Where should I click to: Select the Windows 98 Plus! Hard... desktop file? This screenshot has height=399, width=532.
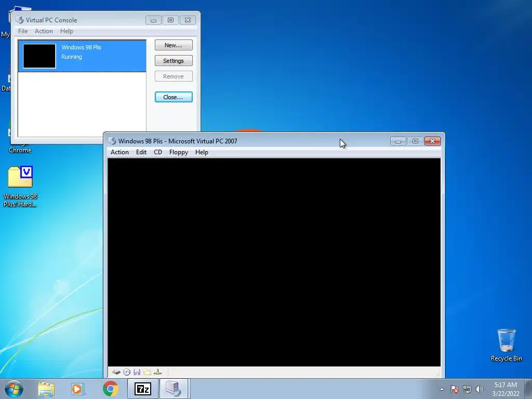tap(20, 187)
